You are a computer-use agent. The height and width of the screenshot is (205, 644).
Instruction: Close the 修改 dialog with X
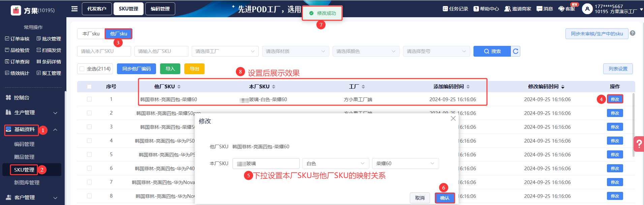tap(453, 118)
